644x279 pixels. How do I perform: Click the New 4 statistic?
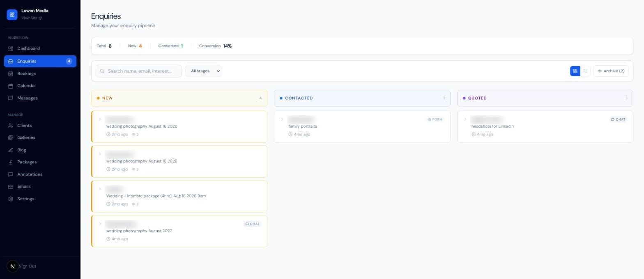[x=135, y=46]
